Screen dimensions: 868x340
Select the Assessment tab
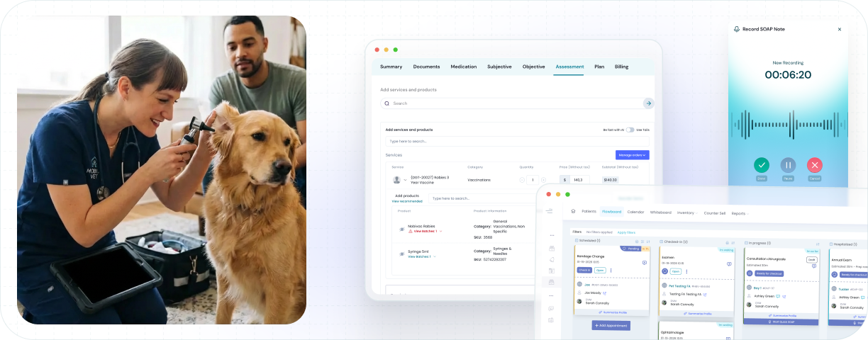click(569, 67)
